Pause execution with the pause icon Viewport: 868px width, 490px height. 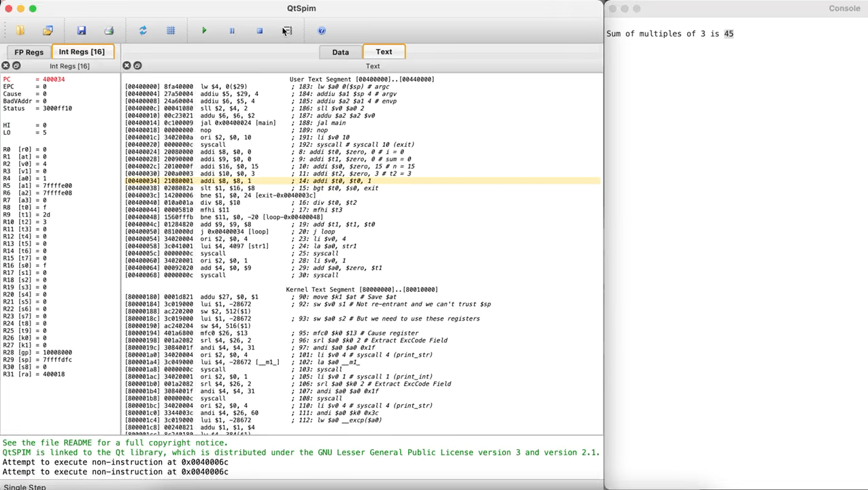pos(232,31)
